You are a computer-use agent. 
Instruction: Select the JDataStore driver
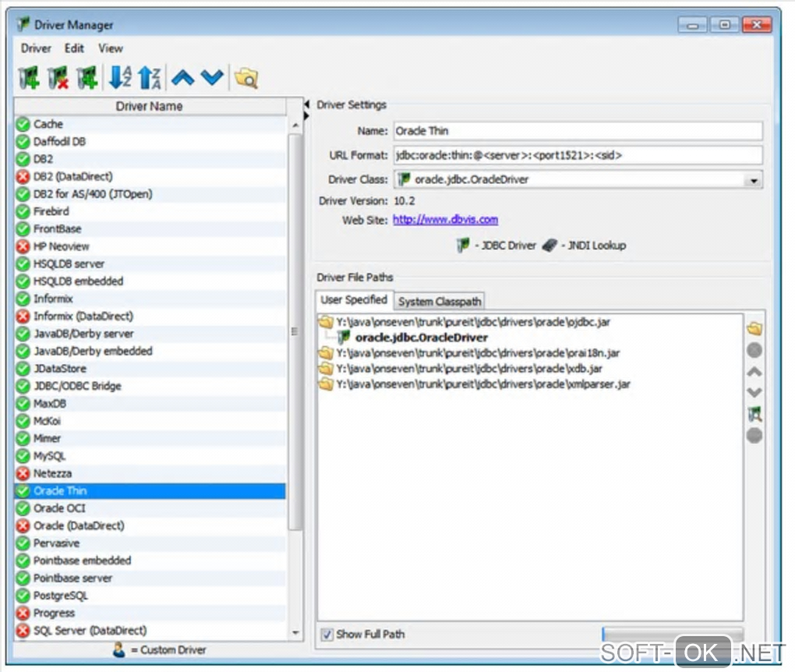pos(150,369)
